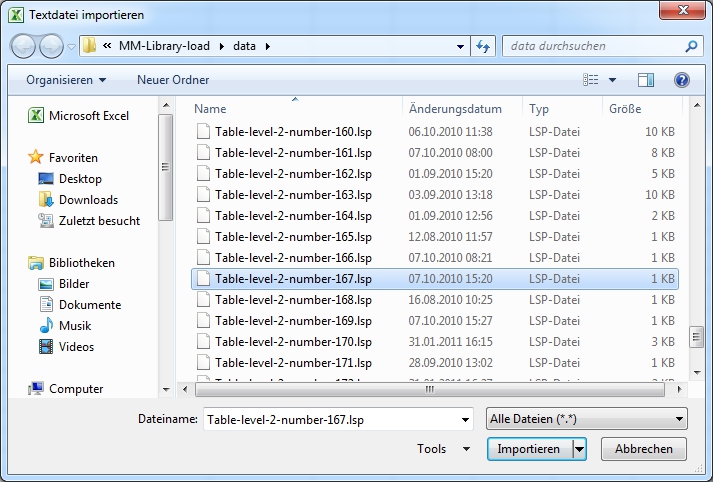Click the Abbrechen button
The width and height of the screenshot is (713, 482).
pyautogui.click(x=651, y=450)
